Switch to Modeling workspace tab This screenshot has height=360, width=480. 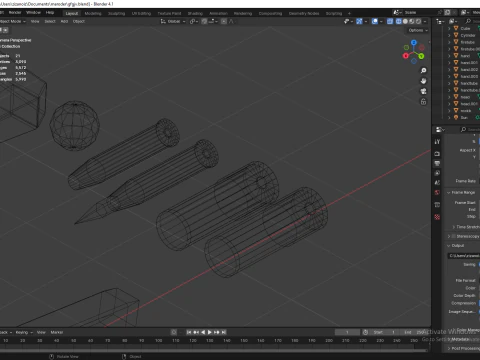click(93, 13)
